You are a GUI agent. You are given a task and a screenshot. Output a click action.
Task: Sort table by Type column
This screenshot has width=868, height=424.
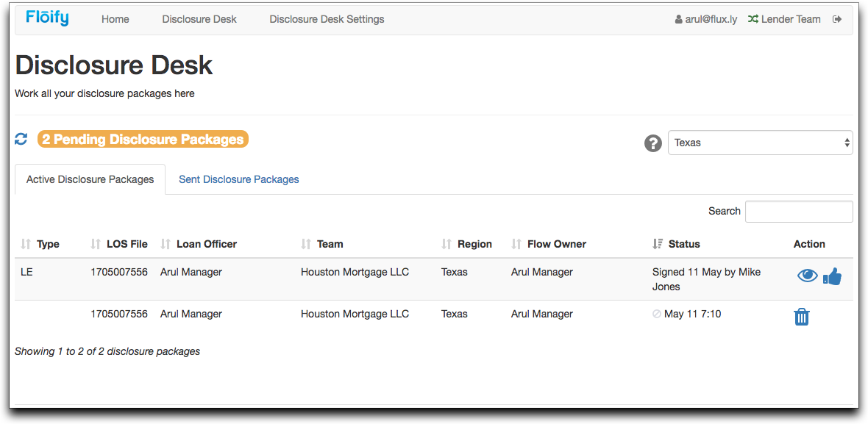pos(48,244)
